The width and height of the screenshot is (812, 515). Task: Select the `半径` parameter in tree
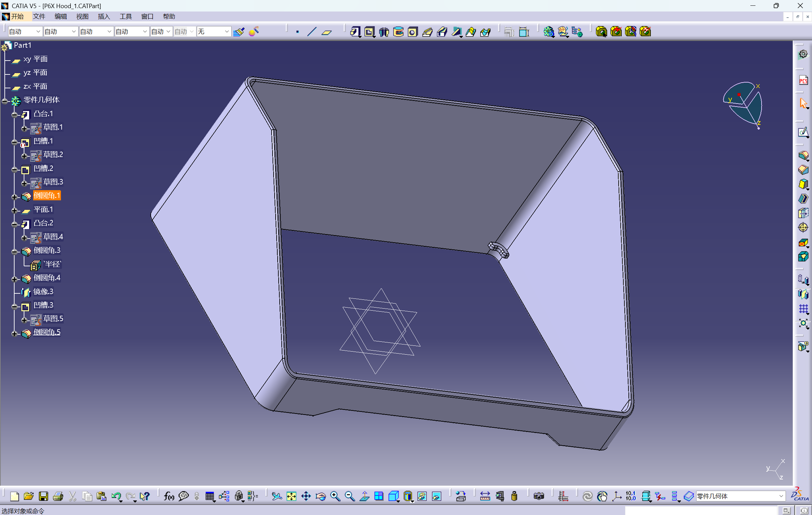[52, 264]
